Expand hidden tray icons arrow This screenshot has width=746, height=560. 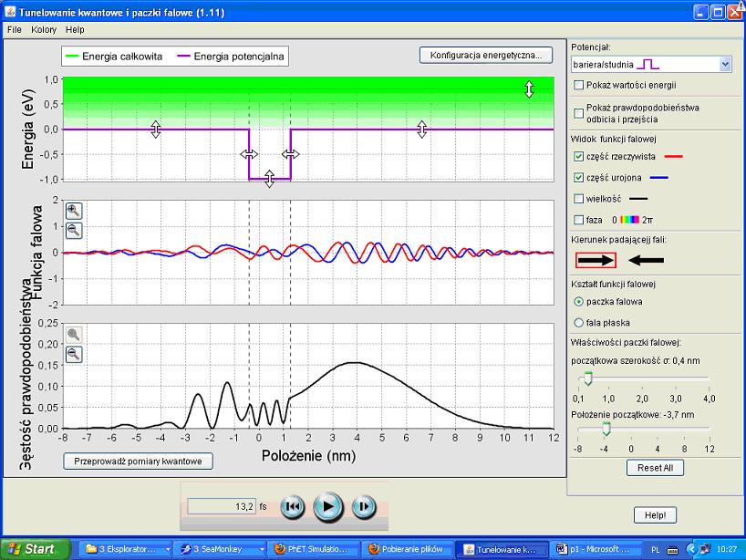coord(690,549)
